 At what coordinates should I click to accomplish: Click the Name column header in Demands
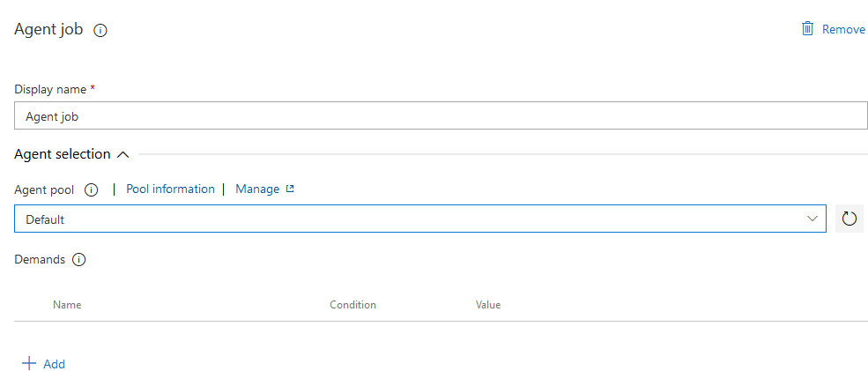coord(67,305)
